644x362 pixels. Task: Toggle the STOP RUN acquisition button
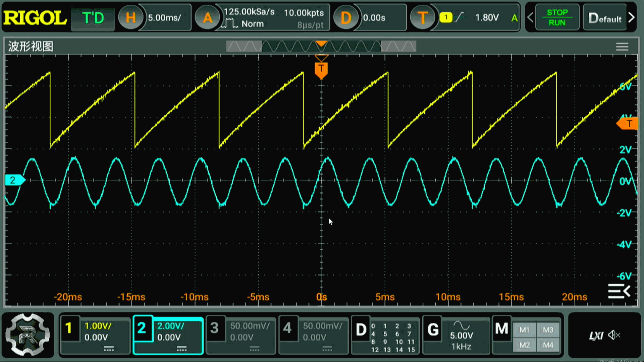[557, 18]
